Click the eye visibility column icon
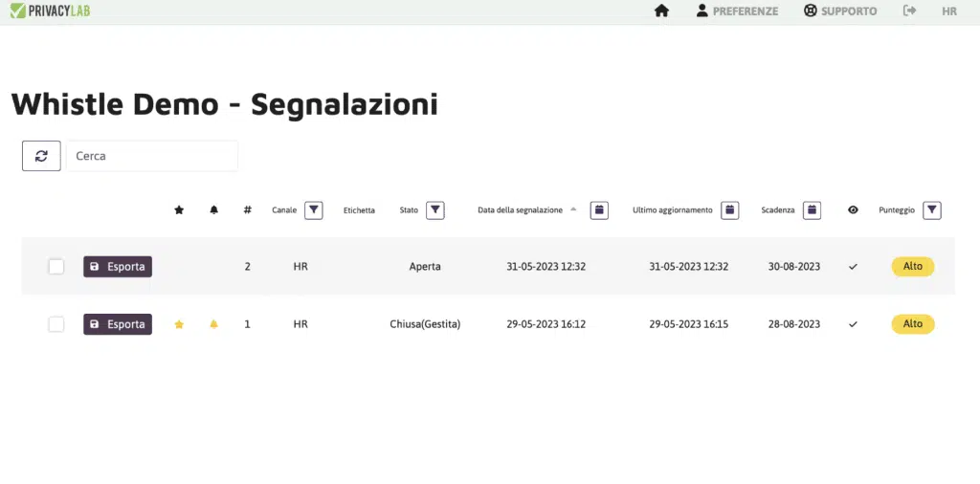Viewport: 980px width, 484px height. [853, 210]
